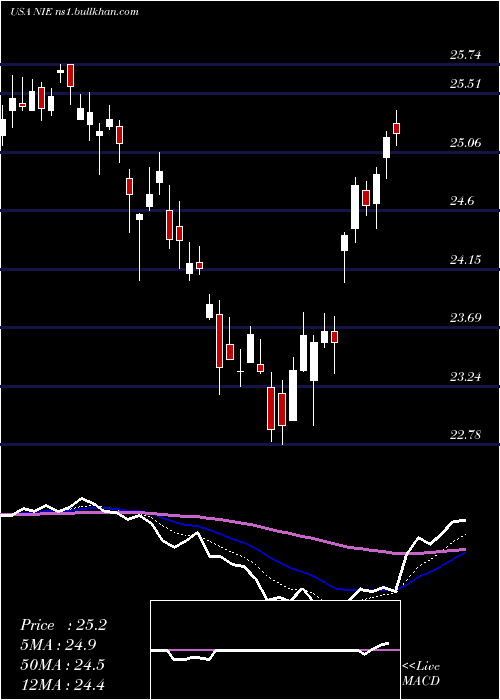Click the lowest candlestick wick near 22.78

click(x=282, y=413)
